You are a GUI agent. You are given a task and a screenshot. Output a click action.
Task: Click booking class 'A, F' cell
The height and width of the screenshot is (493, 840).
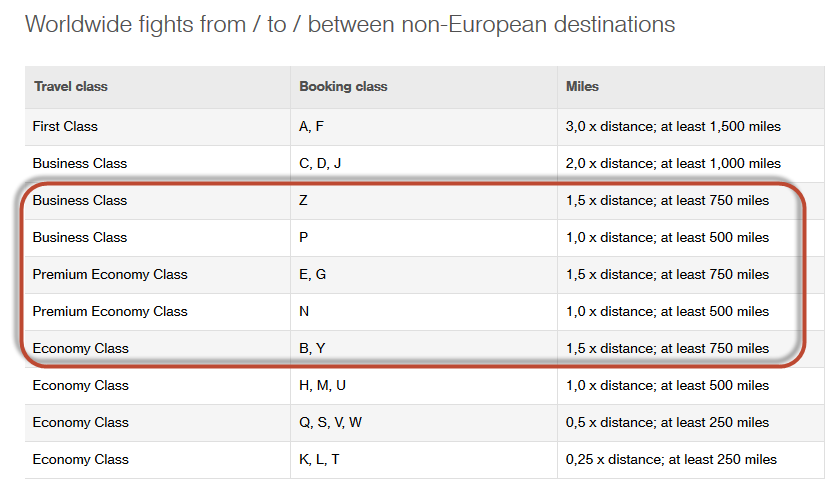(x=311, y=126)
